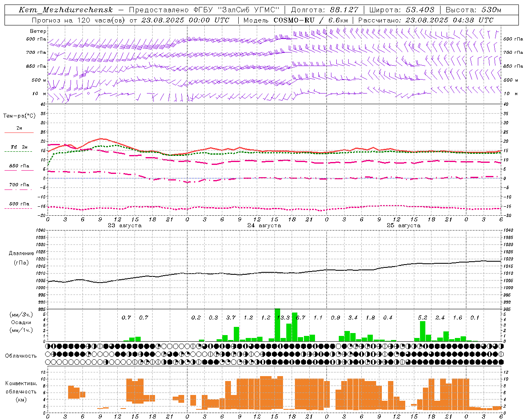Click the 'Конвективн.' convective cloud label
This screenshot has width=525, height=420.
click(x=21, y=383)
